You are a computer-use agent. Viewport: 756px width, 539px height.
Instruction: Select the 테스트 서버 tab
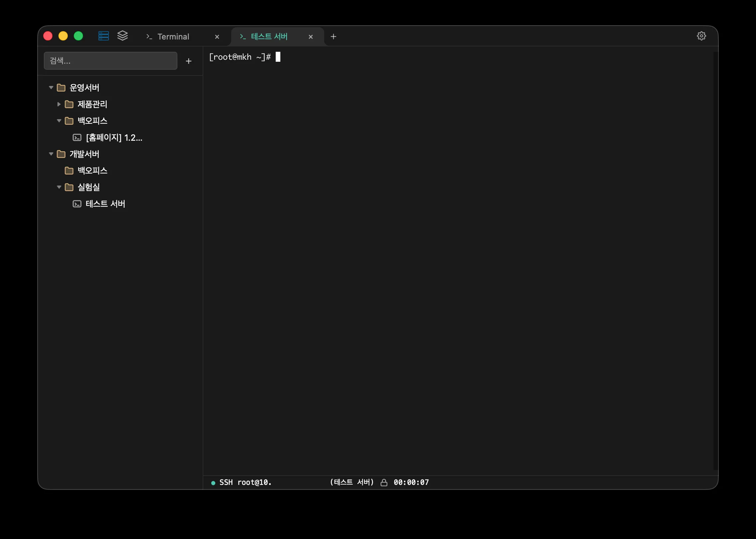[x=269, y=37]
